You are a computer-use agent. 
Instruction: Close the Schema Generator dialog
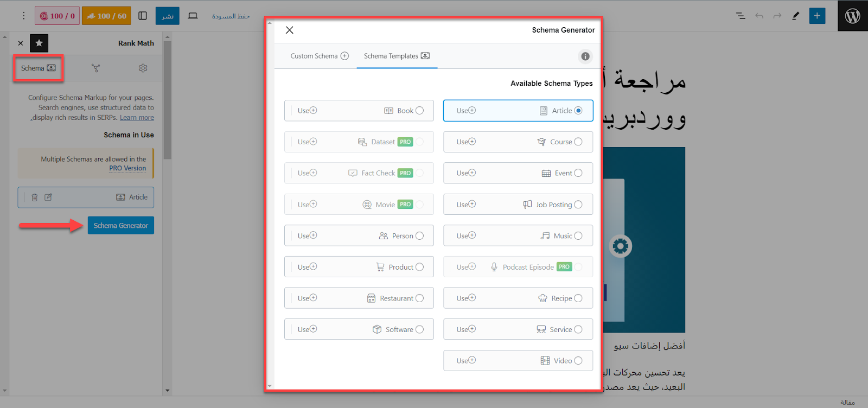(290, 30)
